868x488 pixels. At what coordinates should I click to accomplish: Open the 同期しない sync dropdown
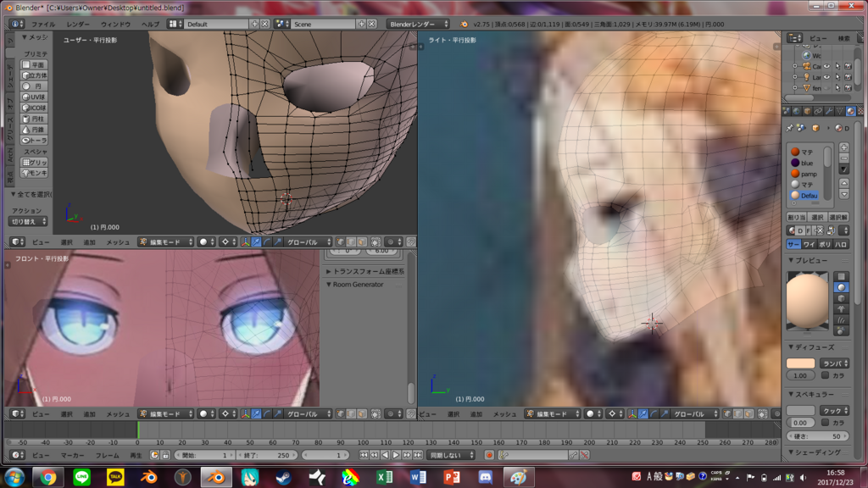[451, 455]
